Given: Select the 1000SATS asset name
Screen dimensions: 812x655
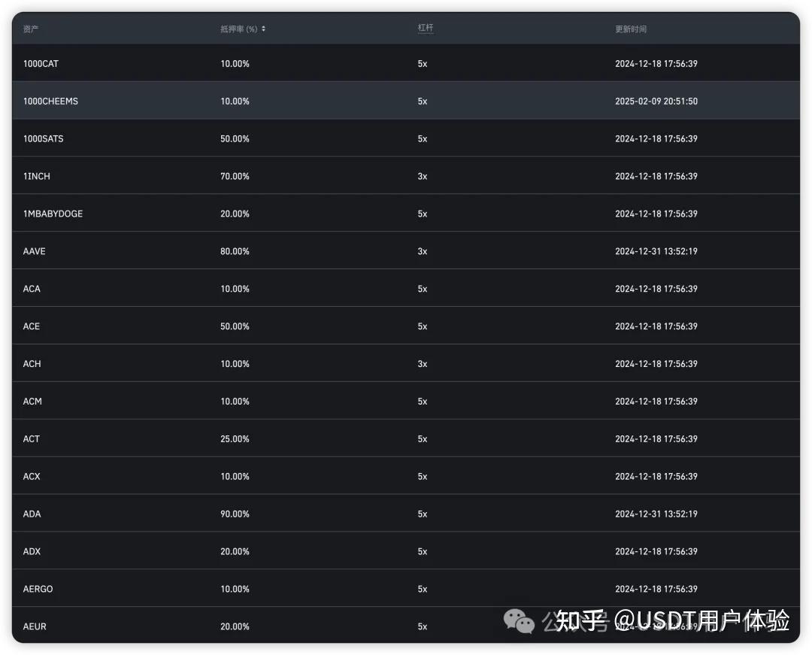Looking at the screenshot, I should [x=44, y=139].
